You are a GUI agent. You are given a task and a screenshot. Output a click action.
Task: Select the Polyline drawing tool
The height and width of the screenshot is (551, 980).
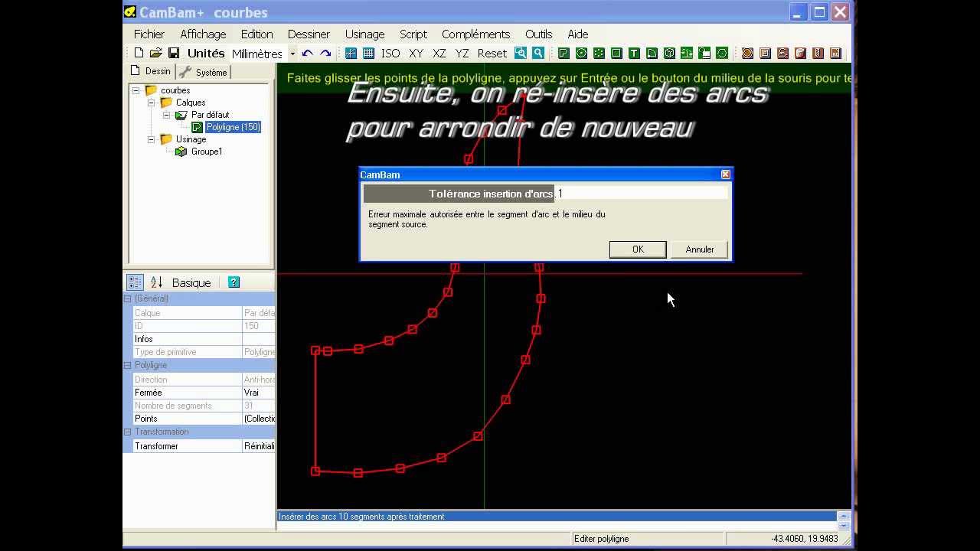coord(563,53)
